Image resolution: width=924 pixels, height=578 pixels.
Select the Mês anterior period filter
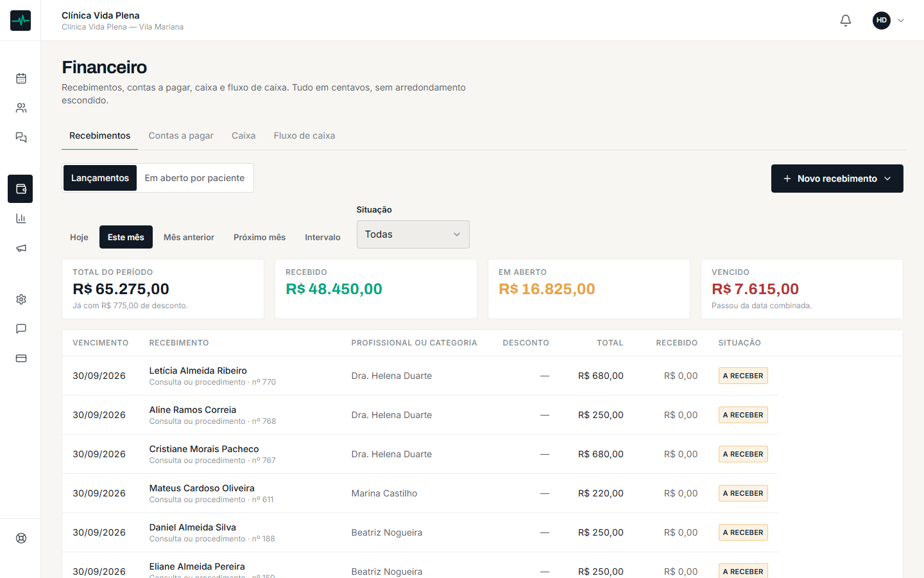coord(189,237)
